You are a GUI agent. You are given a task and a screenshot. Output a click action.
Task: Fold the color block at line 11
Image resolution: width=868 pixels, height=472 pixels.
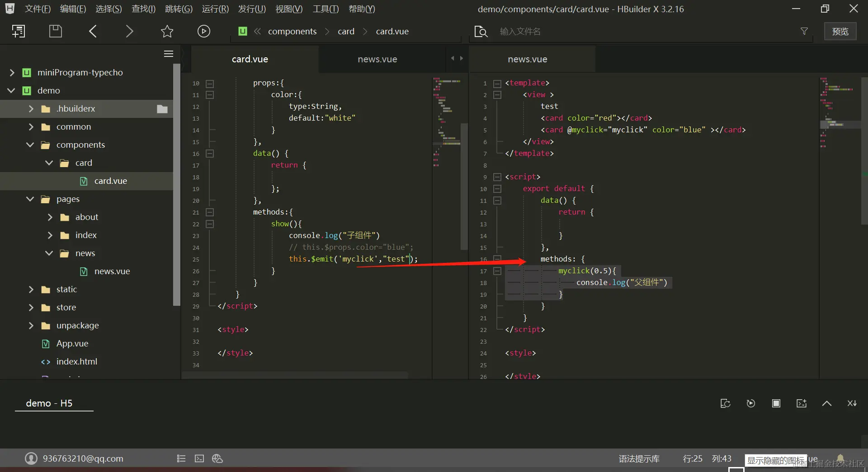point(210,95)
